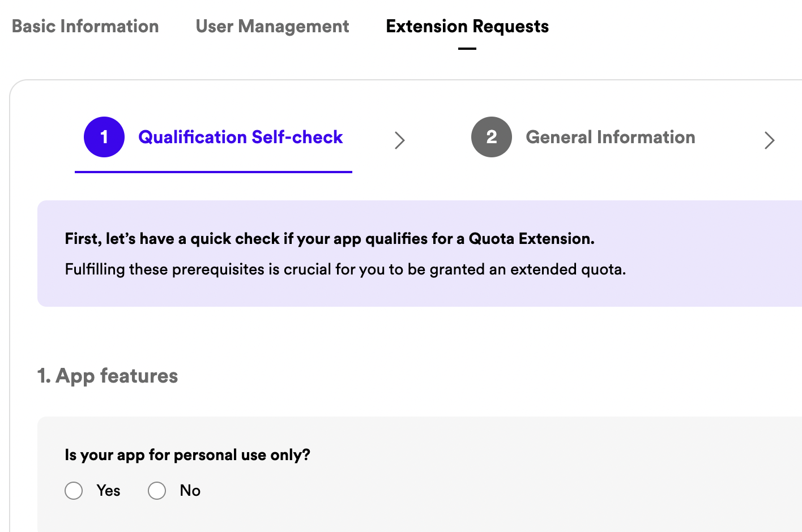This screenshot has width=802, height=532.
Task: Click the step 1 number circle
Action: [104, 137]
